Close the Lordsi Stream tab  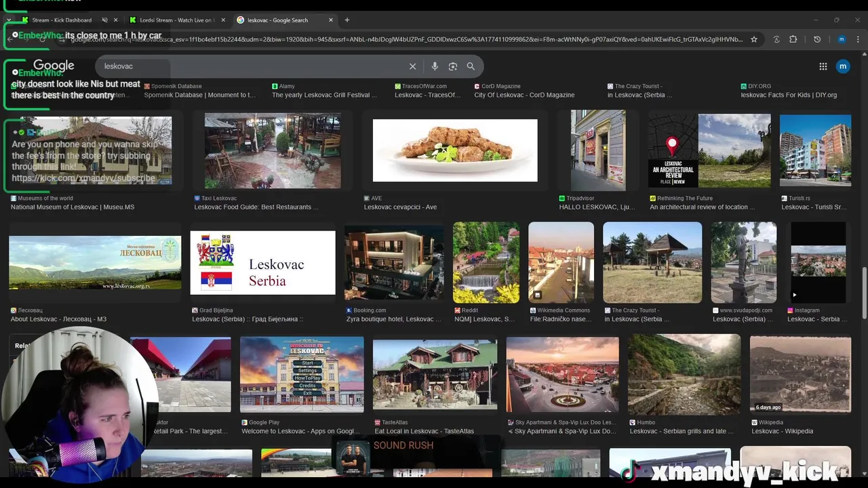pyautogui.click(x=224, y=20)
